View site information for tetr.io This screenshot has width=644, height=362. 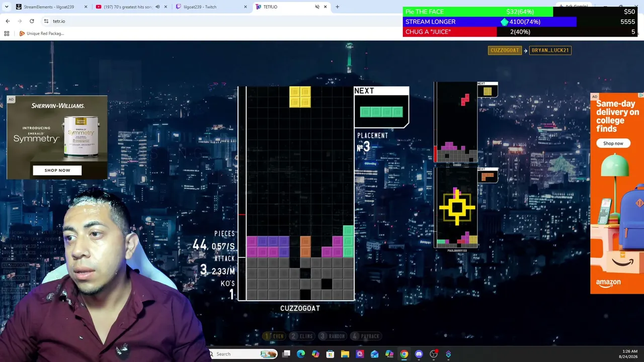pyautogui.click(x=46, y=21)
